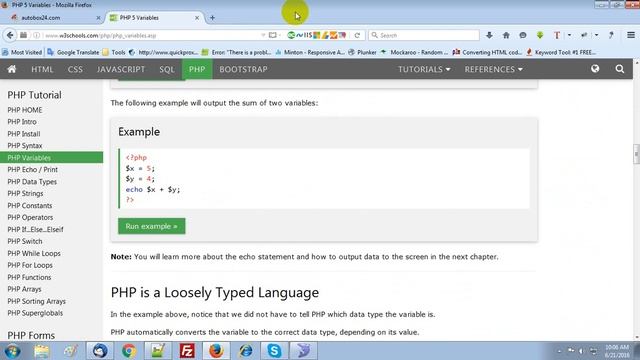Open SQL in the top navbar
The width and height of the screenshot is (640, 360).
[x=167, y=69]
